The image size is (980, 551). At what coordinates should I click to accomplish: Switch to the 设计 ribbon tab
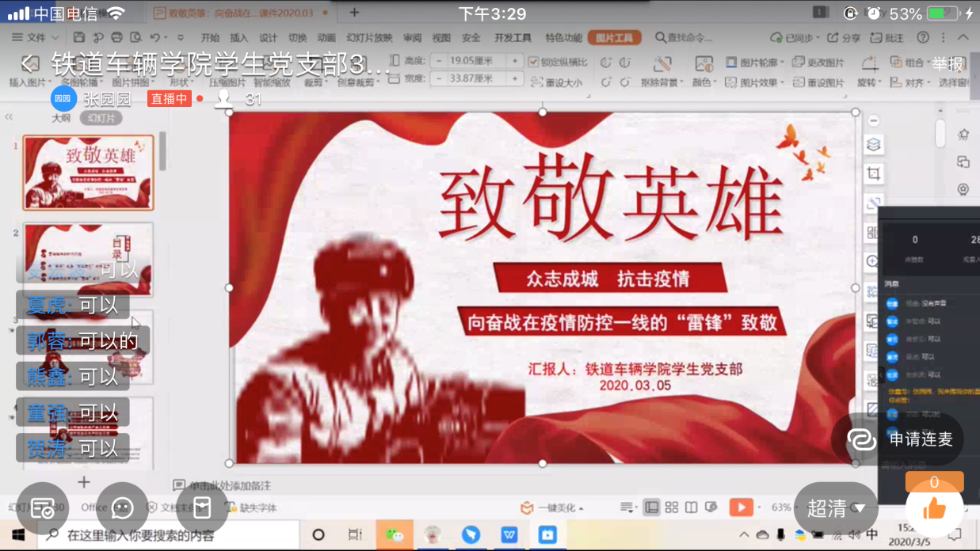click(x=269, y=38)
